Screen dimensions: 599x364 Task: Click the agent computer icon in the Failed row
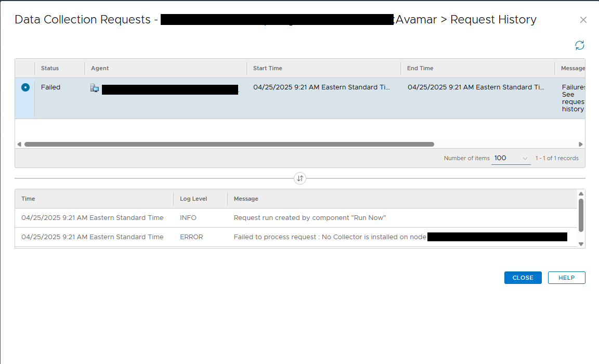click(x=94, y=88)
